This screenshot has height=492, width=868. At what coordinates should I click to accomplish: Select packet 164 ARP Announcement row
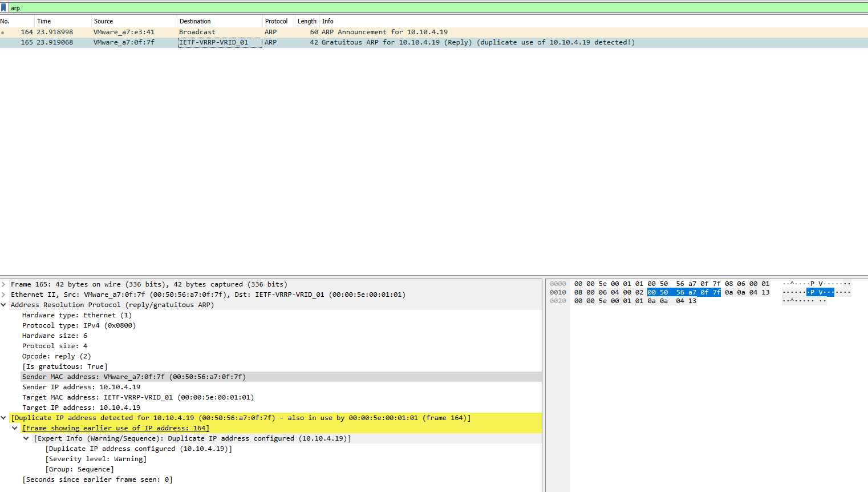tap(342, 32)
